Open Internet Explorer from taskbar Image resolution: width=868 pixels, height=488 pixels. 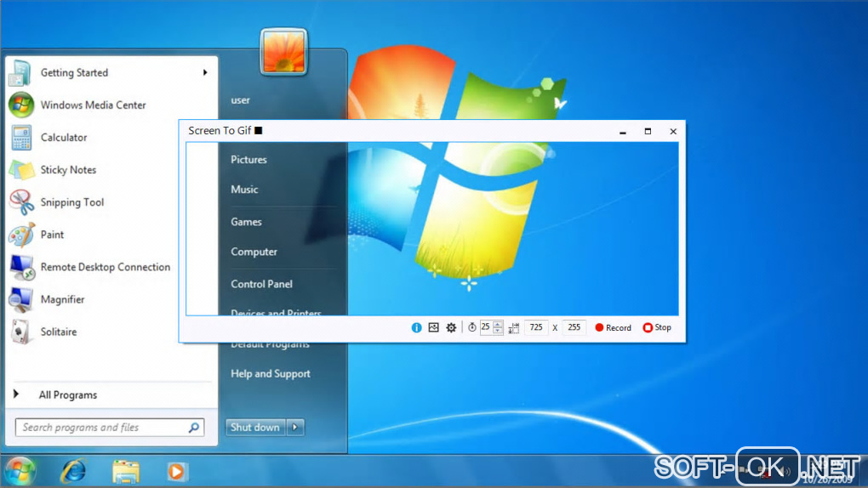coord(74,471)
